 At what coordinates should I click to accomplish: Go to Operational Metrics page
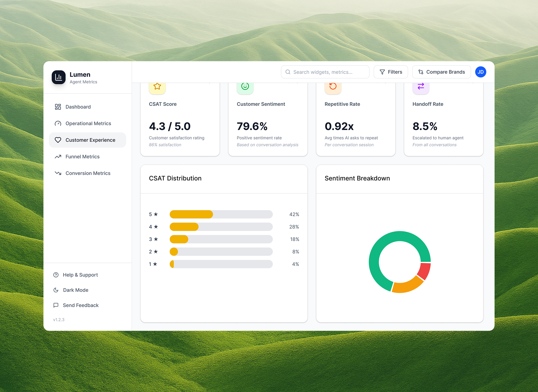88,123
